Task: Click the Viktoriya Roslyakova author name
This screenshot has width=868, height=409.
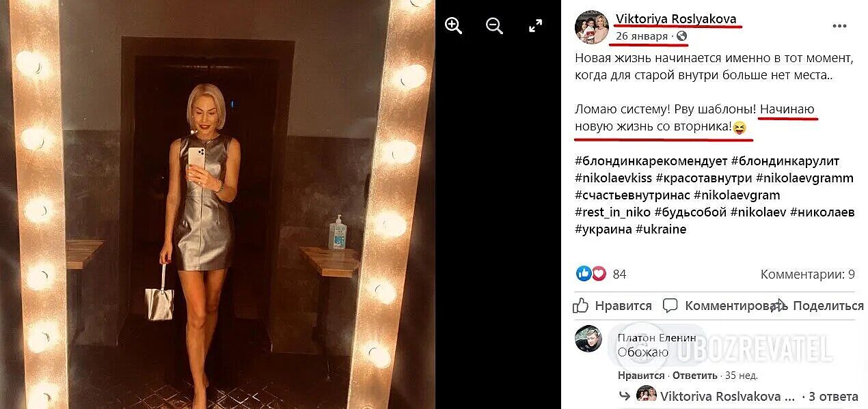Action: tap(676, 18)
